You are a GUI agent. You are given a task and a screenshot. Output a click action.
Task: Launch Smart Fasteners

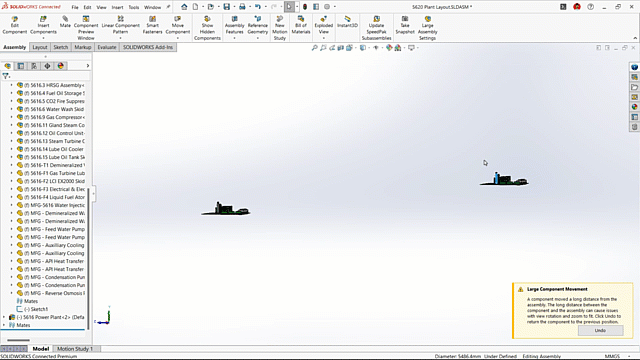[152, 25]
